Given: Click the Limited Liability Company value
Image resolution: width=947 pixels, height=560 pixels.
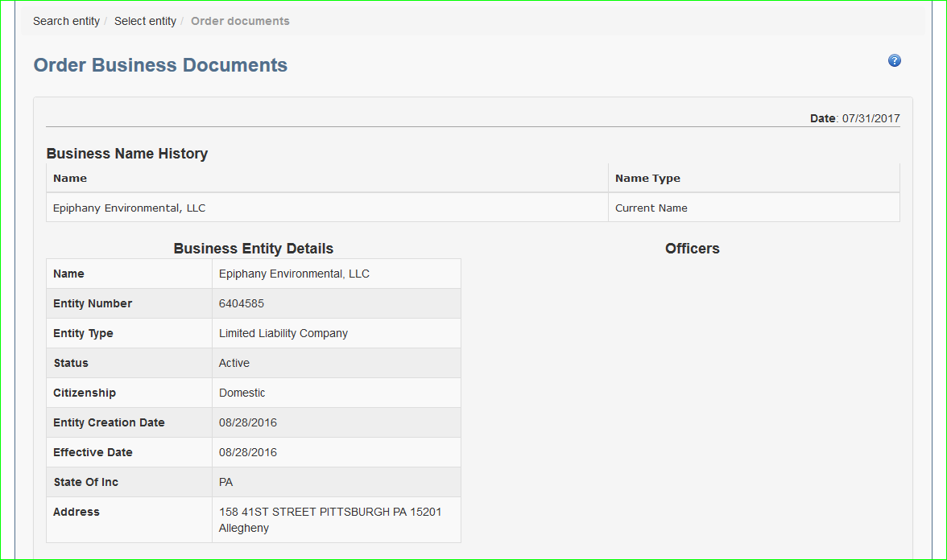Looking at the screenshot, I should (x=283, y=333).
